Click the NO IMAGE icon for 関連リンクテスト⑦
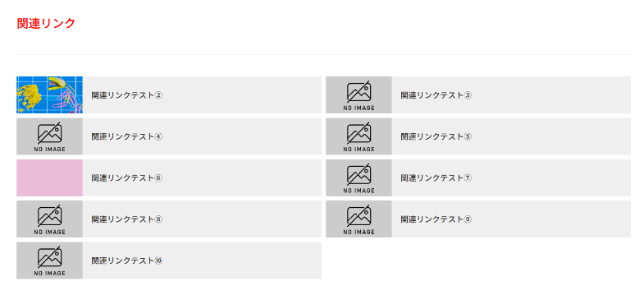644x304 pixels. [359, 177]
